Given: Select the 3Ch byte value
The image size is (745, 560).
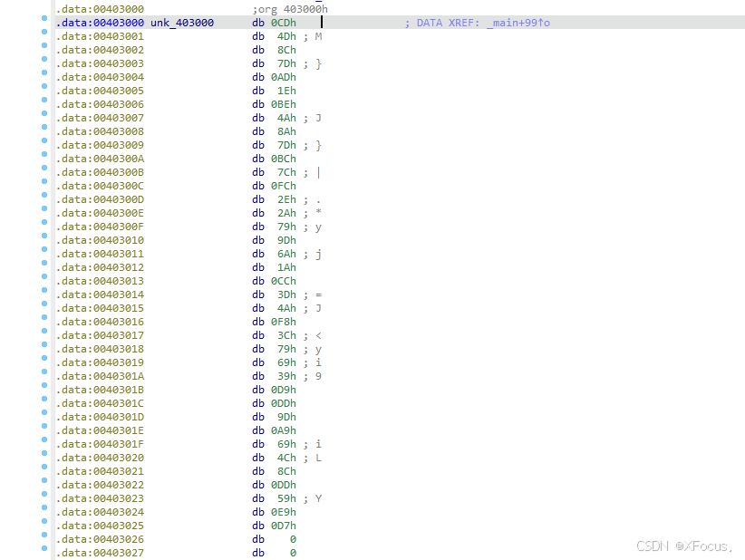Looking at the screenshot, I should (x=286, y=336).
